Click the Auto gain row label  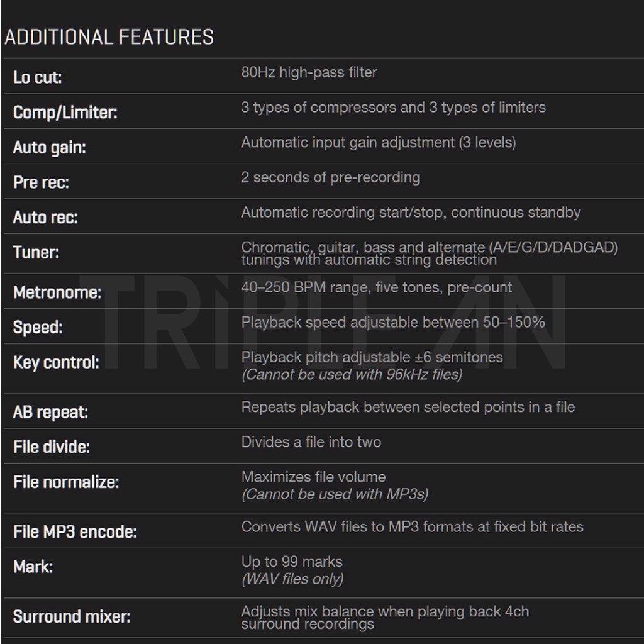pos(50,147)
